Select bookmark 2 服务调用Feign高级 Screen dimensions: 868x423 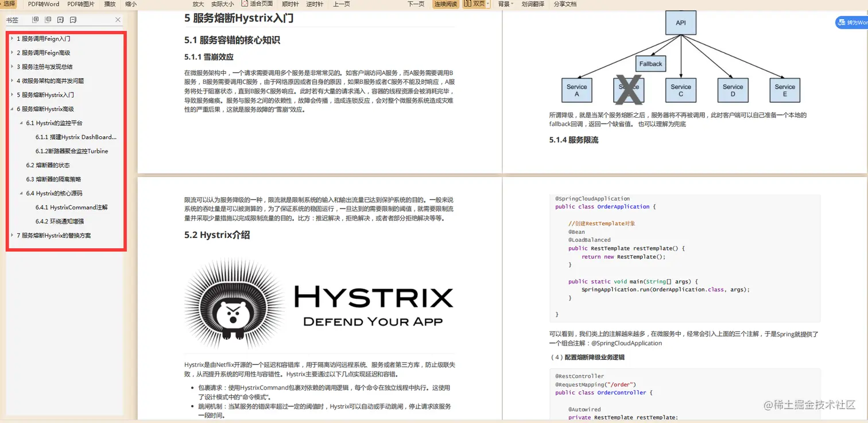click(x=44, y=53)
